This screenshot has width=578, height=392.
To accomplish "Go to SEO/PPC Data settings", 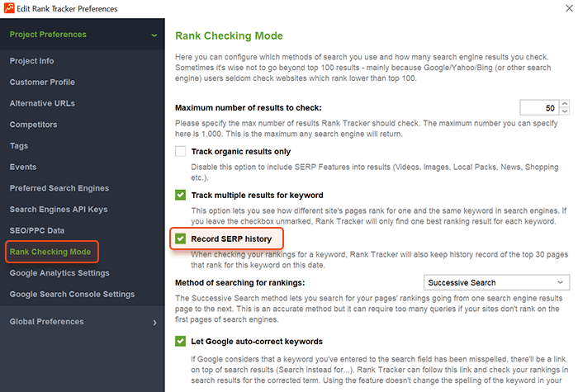I will pos(37,230).
